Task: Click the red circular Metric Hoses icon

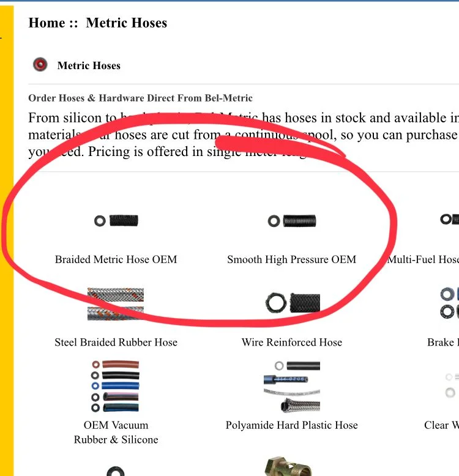Action: [40, 65]
